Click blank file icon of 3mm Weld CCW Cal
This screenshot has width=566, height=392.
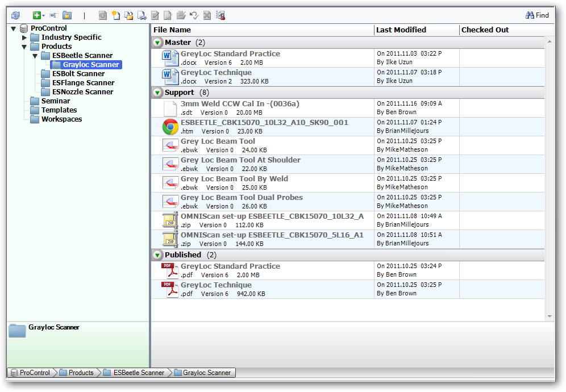(170, 109)
